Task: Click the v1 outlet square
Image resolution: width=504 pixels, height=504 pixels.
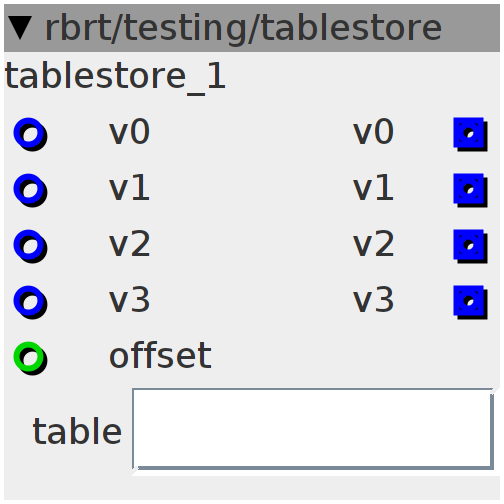Action: tap(470, 190)
